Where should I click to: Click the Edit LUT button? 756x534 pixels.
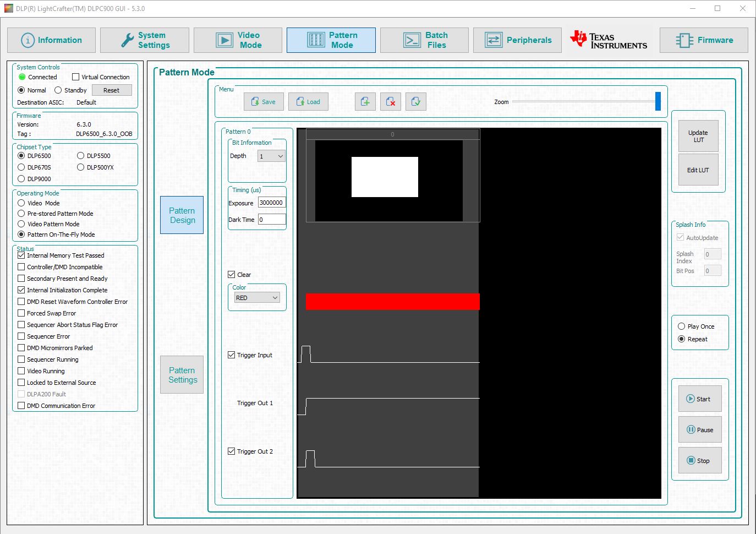point(698,170)
